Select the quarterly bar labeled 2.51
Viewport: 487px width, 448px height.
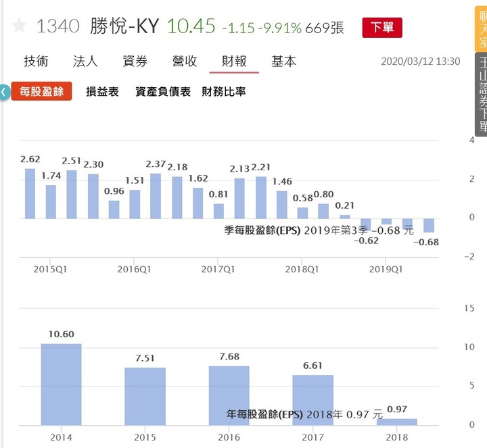click(72, 195)
